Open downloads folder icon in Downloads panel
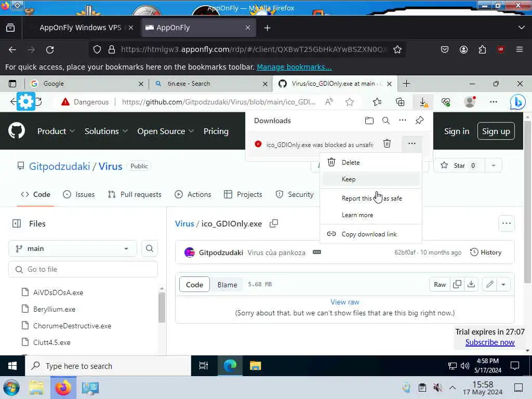The height and width of the screenshot is (399, 532). pyautogui.click(x=369, y=121)
